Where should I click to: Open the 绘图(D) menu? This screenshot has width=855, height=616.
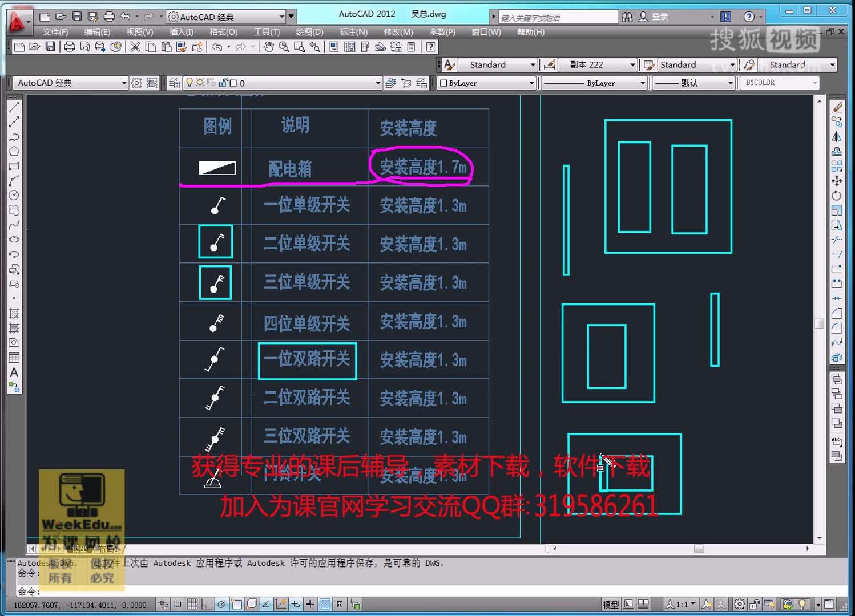point(309,32)
